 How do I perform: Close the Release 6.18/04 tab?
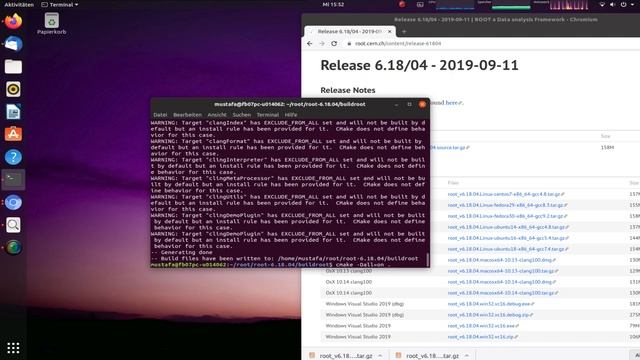coord(389,31)
